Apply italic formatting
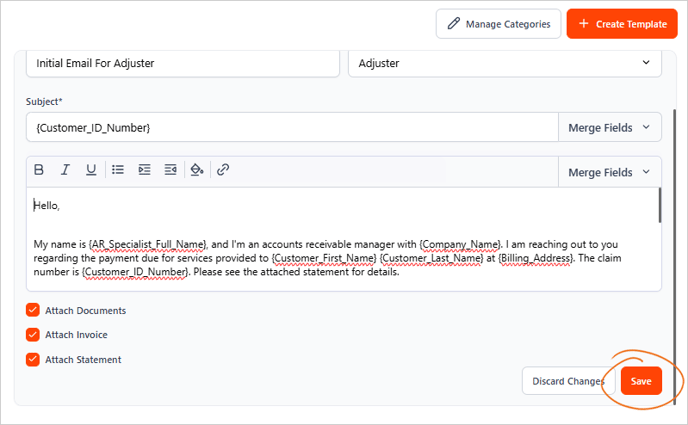Screen dimensions: 688x425 point(65,170)
